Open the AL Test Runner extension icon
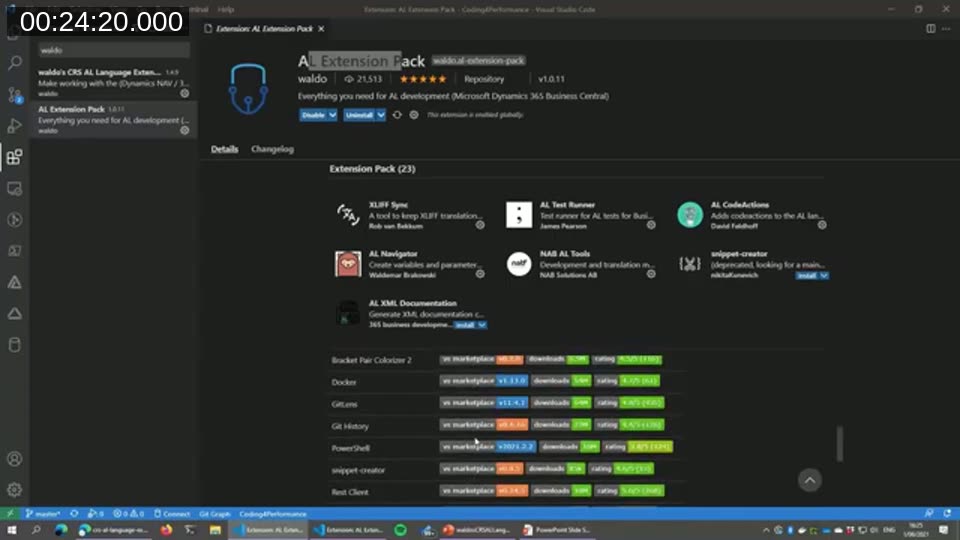960x540 pixels. 519,215
